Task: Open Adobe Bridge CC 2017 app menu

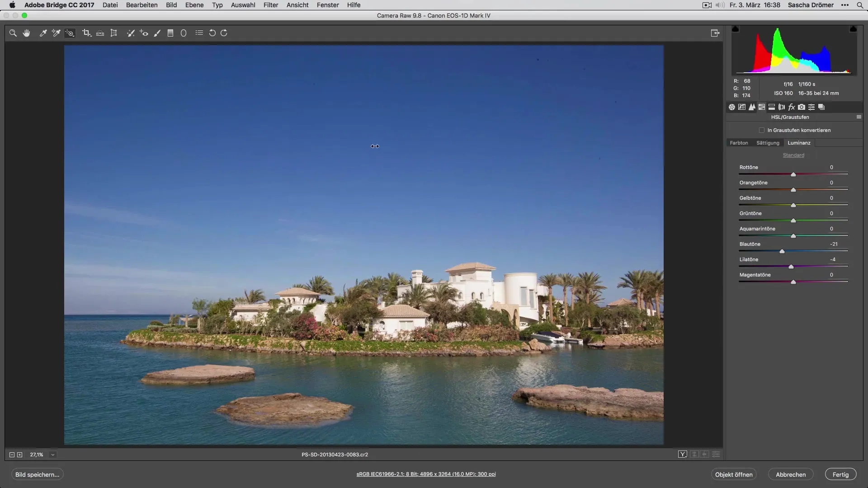Action: [x=59, y=5]
